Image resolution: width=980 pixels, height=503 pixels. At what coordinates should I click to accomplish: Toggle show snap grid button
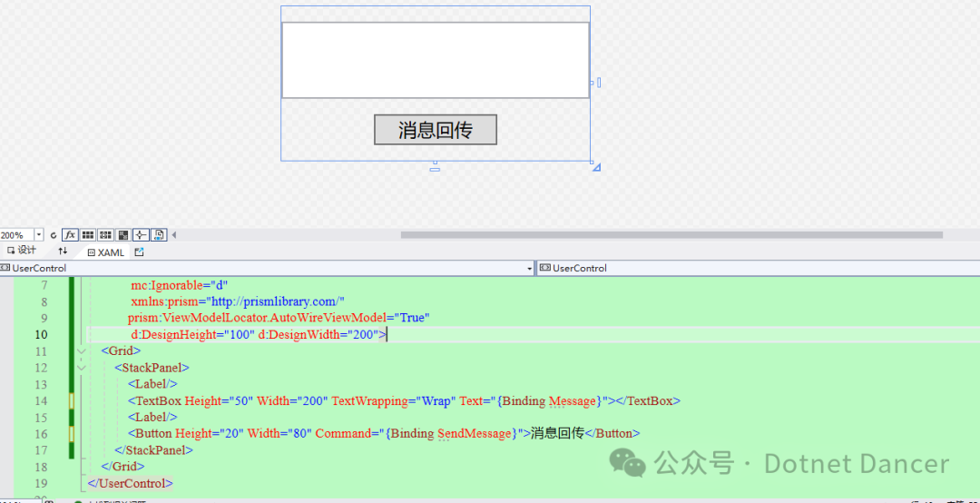88,235
